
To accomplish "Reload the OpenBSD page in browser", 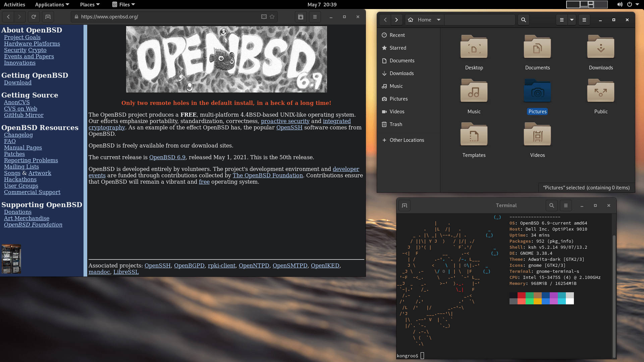I will point(34,17).
